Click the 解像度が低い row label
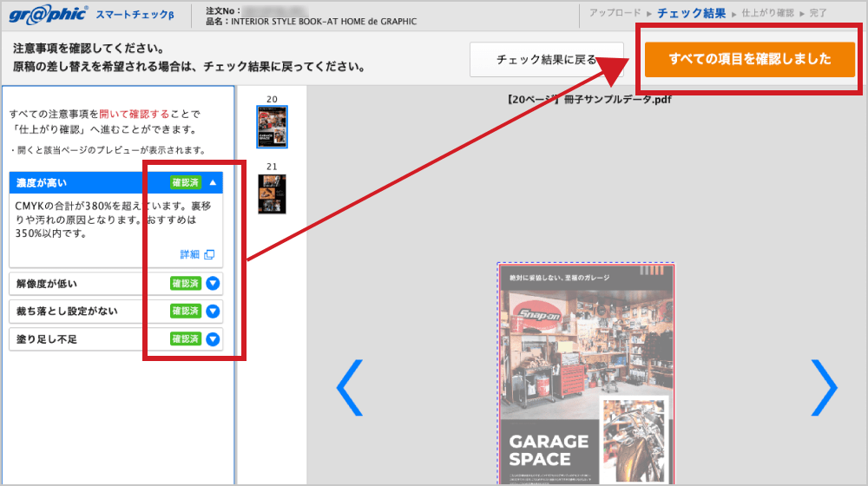The height and width of the screenshot is (486, 868). point(47,284)
